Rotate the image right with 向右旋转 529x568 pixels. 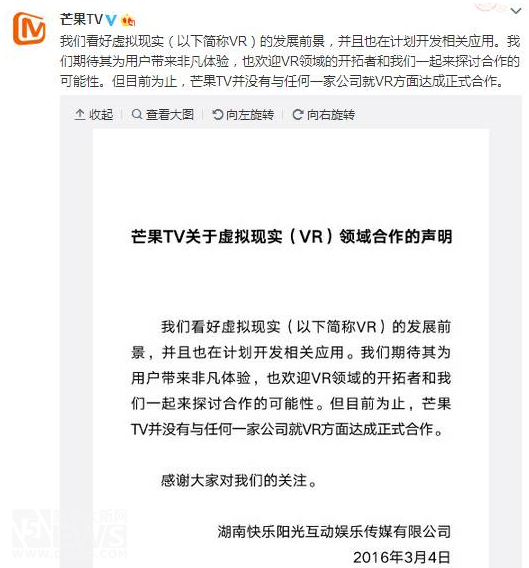(x=324, y=114)
